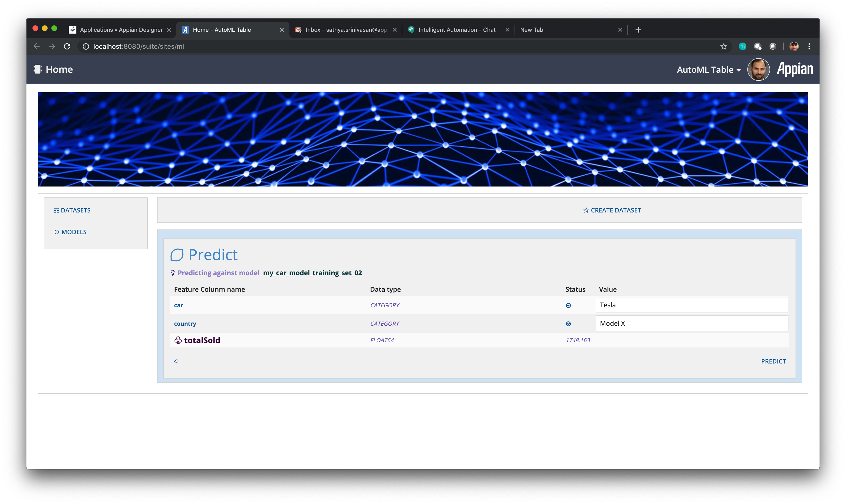Click the country feature column name
Viewport: 846px width, 504px height.
pyautogui.click(x=185, y=324)
